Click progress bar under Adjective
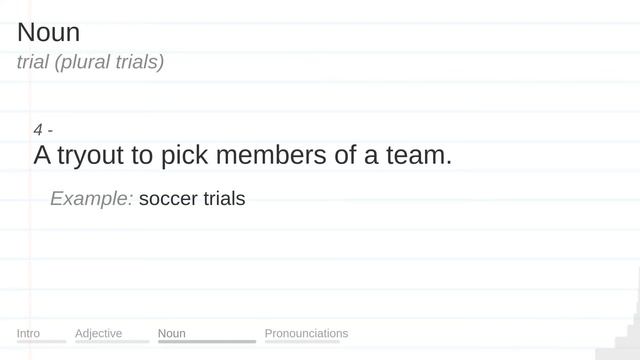This screenshot has height=360, width=640. (x=112, y=342)
